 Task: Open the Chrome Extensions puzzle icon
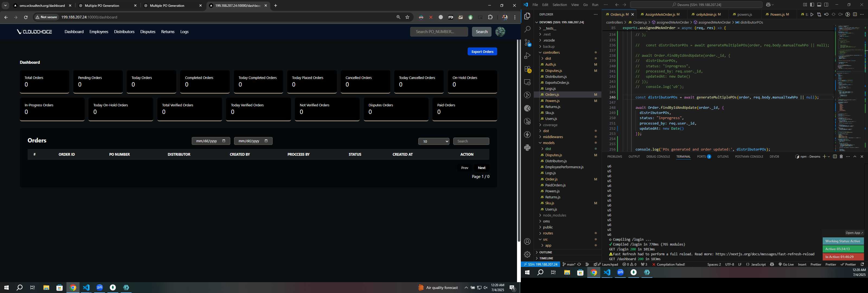coord(490,17)
